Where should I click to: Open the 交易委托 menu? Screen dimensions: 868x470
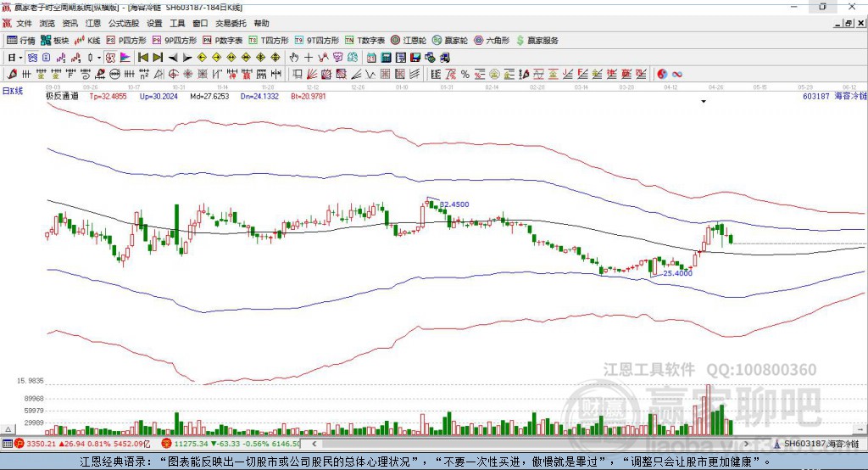pyautogui.click(x=231, y=23)
